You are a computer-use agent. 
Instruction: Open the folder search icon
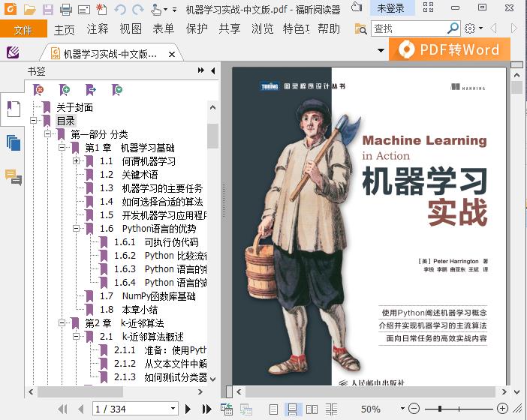360,28
